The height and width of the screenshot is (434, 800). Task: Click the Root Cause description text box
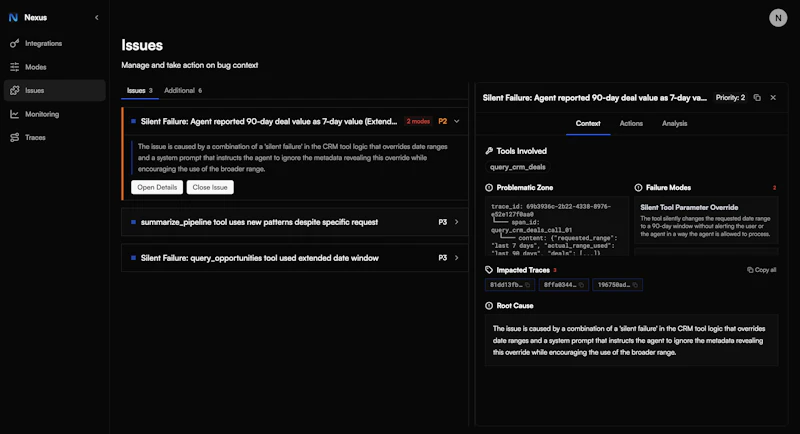click(632, 340)
